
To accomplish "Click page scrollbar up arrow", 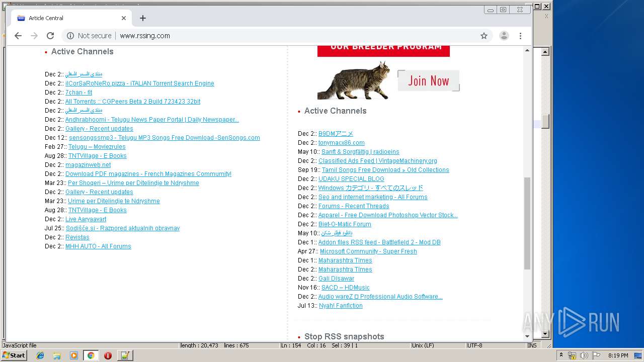I will pyautogui.click(x=527, y=50).
